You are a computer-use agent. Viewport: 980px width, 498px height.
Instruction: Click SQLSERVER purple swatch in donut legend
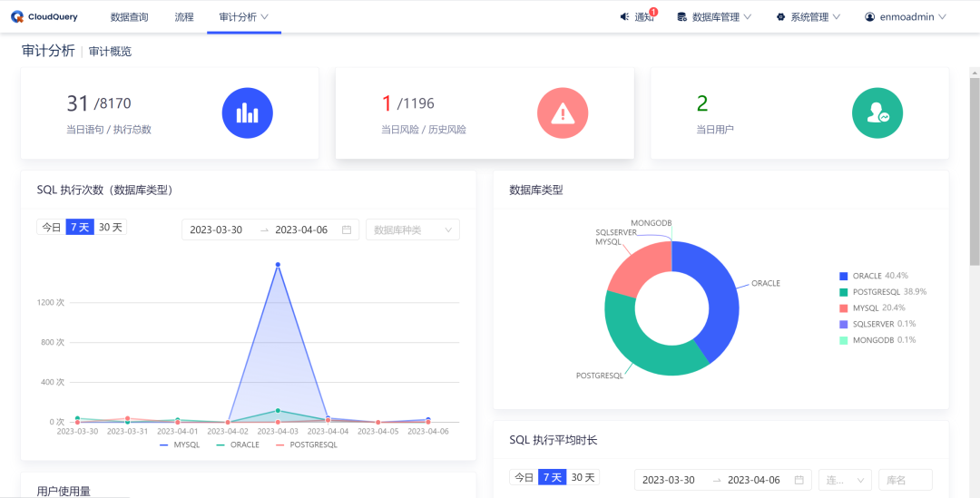tap(844, 325)
